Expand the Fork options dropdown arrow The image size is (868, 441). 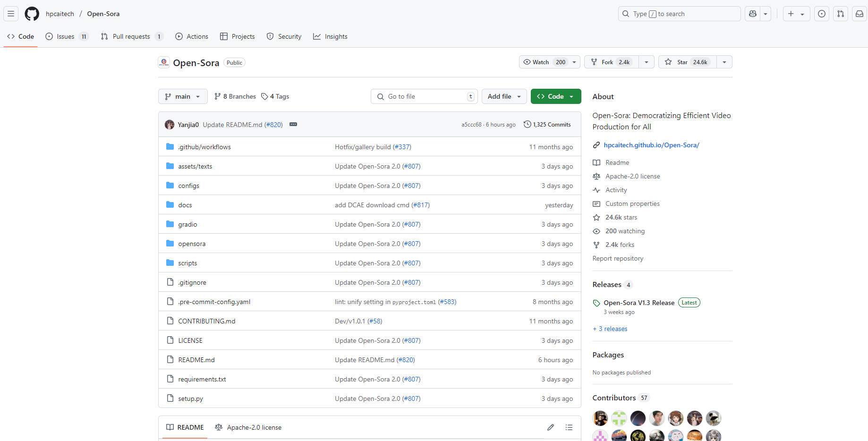click(x=647, y=62)
